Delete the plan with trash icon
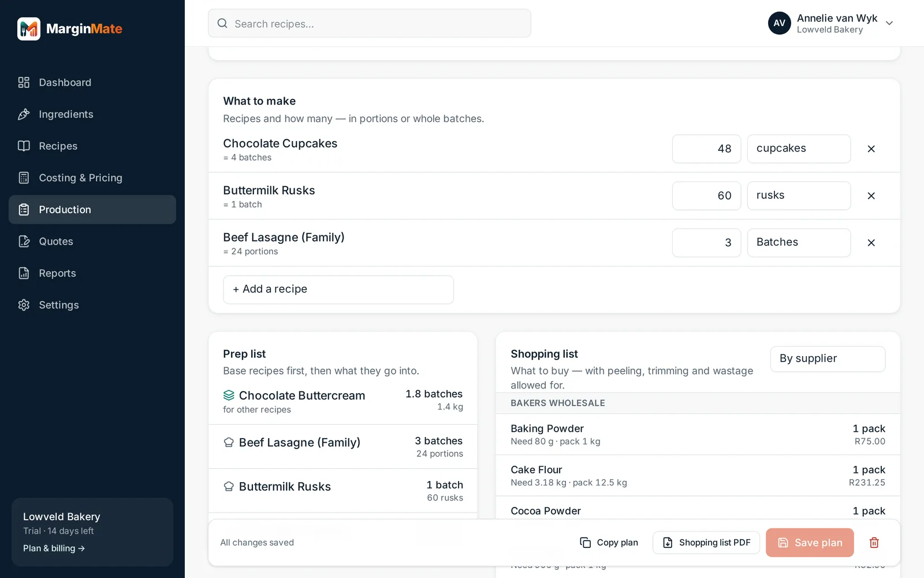The width and height of the screenshot is (924, 578). pos(874,543)
